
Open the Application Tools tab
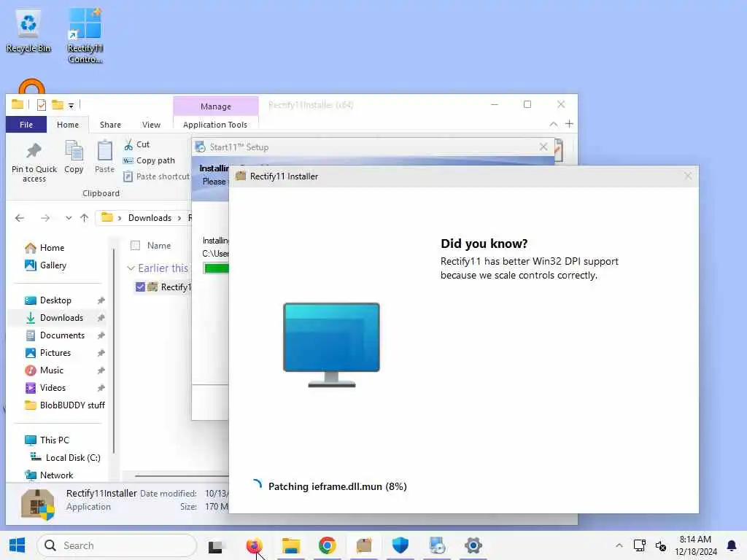tap(215, 125)
